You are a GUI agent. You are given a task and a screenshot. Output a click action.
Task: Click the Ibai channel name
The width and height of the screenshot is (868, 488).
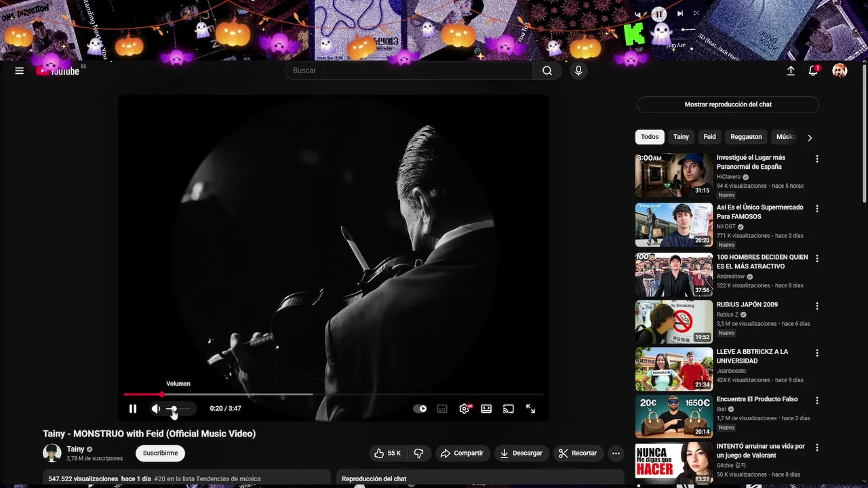click(721, 409)
